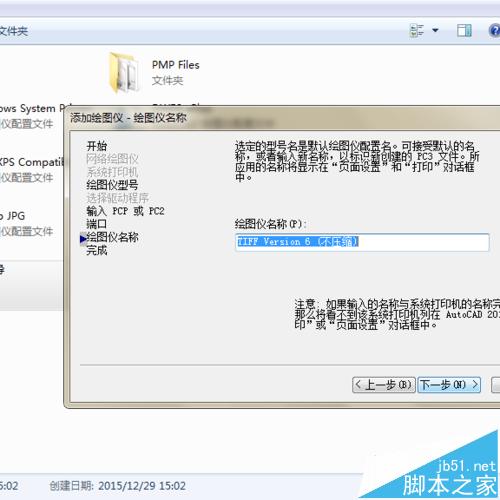Click the 绘图仪名称(P) label
This screenshot has width=500, height=500.
point(270,224)
